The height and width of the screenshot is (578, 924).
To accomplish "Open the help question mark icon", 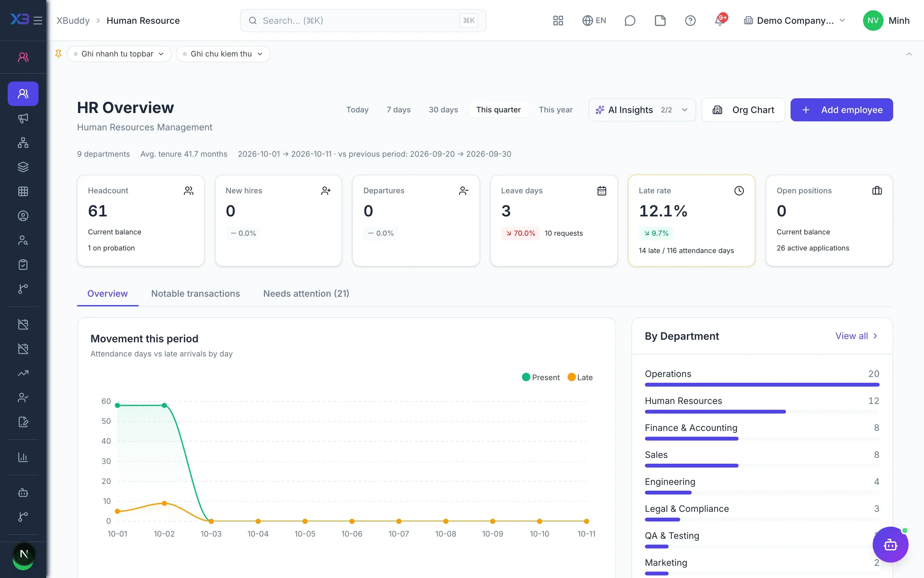I will 690,20.
